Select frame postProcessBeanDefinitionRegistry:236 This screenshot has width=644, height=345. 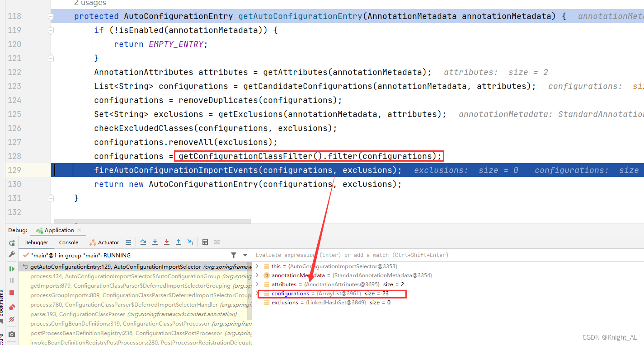click(135, 333)
